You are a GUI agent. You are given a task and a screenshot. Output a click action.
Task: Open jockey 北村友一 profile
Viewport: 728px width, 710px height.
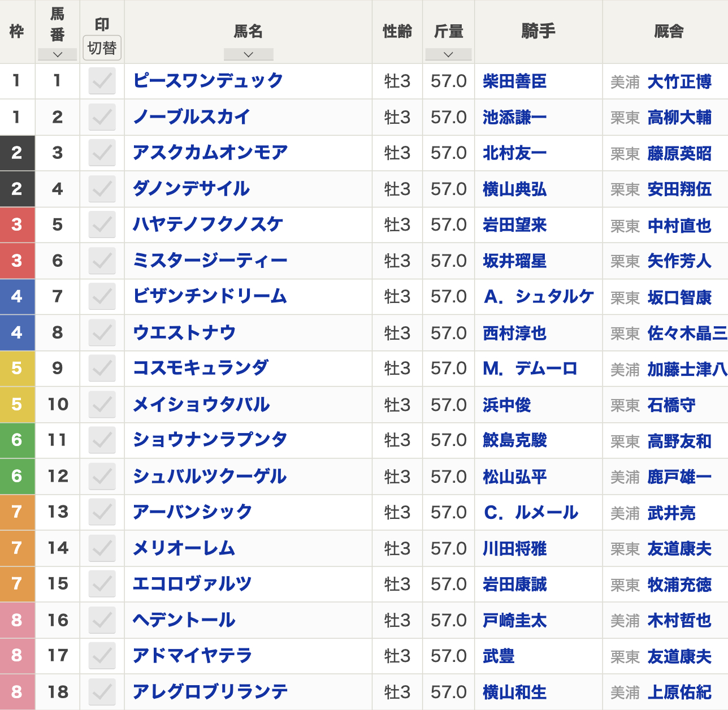515,153
